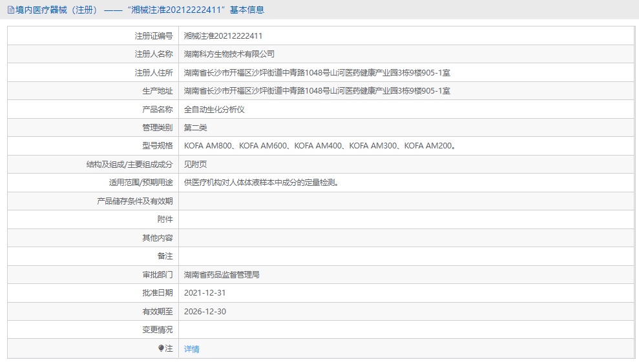Viewport: 639px width, 364px height.
Task: Click the 变更情况 row label
Action: click(158, 330)
